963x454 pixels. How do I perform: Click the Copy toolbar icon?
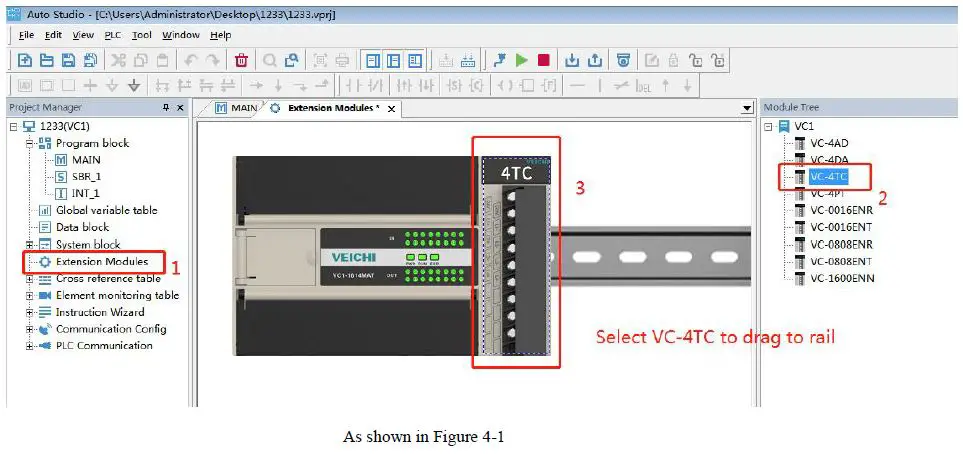click(x=141, y=60)
